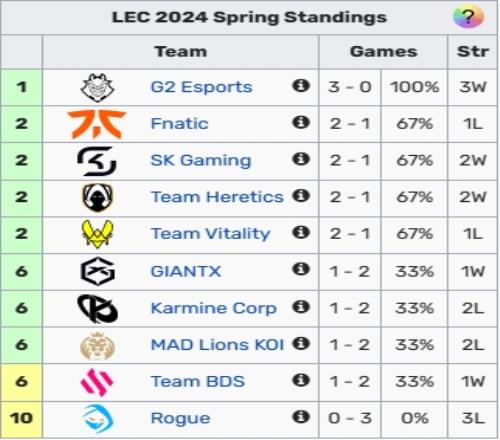Open the info icon beside G2 Esports

tap(301, 86)
